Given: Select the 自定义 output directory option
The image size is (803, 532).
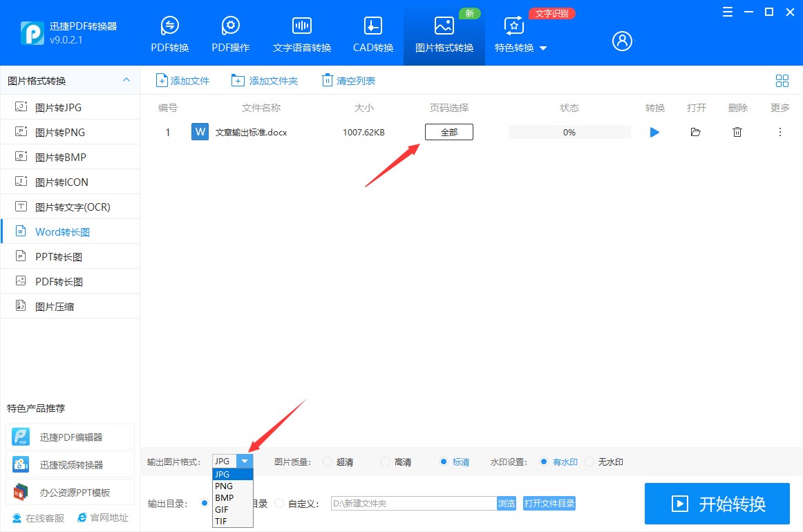Looking at the screenshot, I should click(278, 503).
